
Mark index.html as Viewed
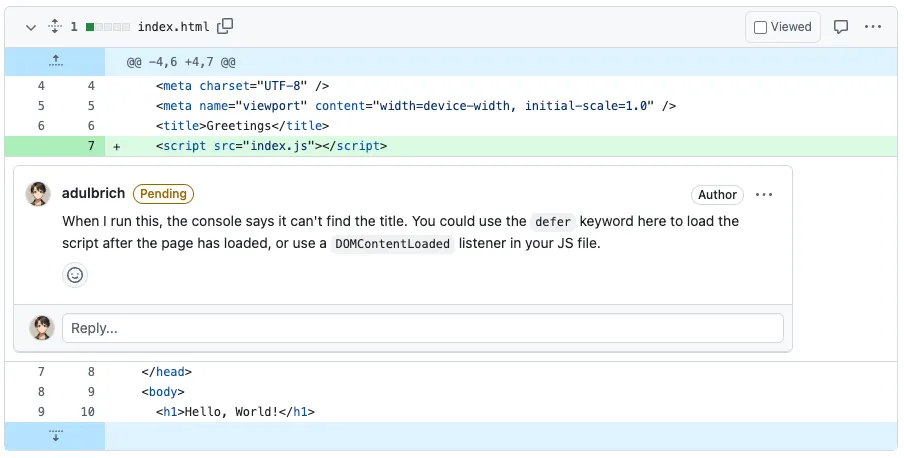coord(782,27)
